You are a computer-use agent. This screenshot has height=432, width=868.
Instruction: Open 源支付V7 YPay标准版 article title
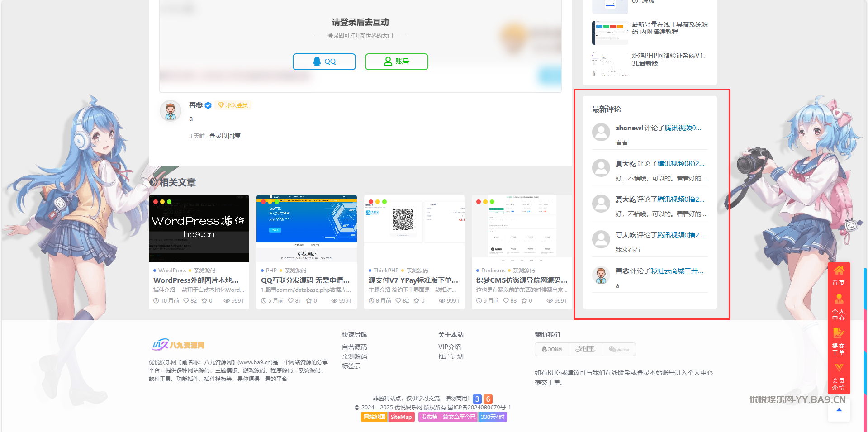click(413, 280)
